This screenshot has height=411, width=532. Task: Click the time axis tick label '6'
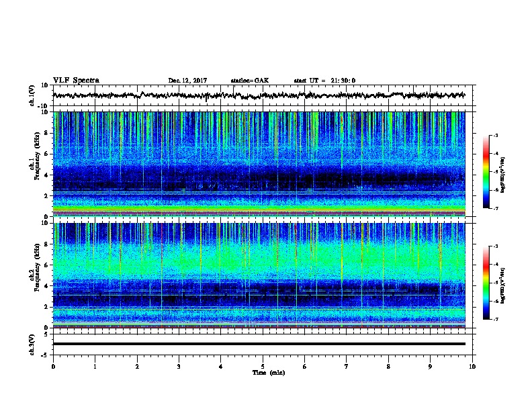click(x=305, y=367)
